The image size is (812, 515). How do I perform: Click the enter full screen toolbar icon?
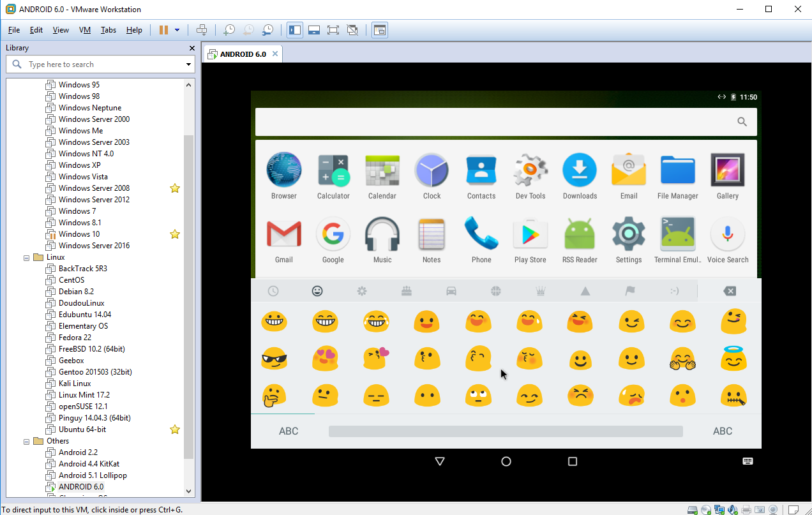pyautogui.click(x=333, y=30)
